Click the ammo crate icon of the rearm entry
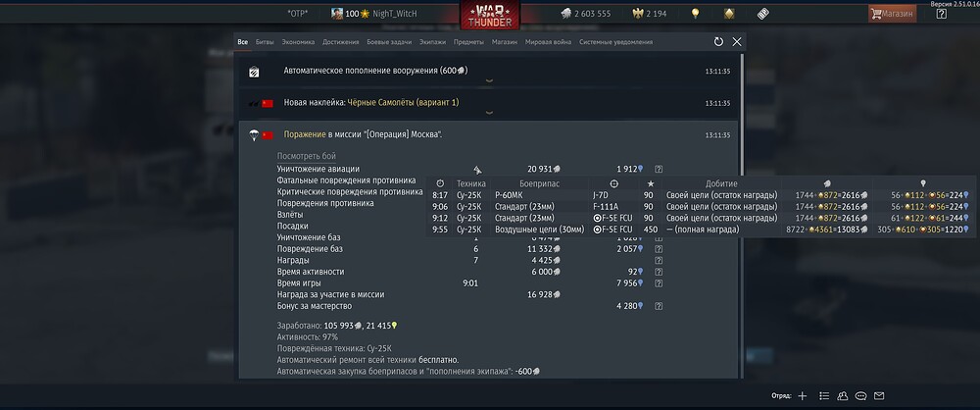 pos(254,72)
